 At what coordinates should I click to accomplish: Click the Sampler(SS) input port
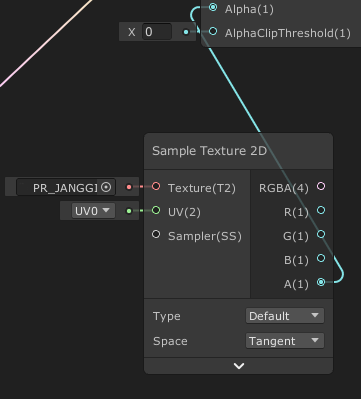click(x=156, y=234)
